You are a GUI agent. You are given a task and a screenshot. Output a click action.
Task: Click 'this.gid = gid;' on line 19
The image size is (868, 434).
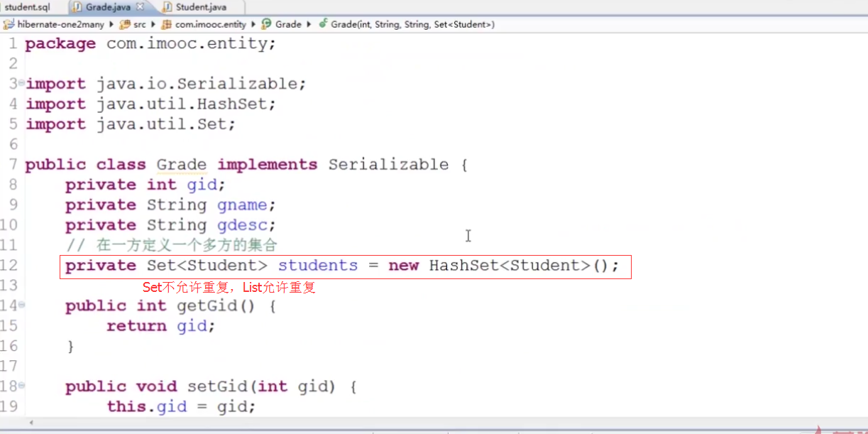181,407
